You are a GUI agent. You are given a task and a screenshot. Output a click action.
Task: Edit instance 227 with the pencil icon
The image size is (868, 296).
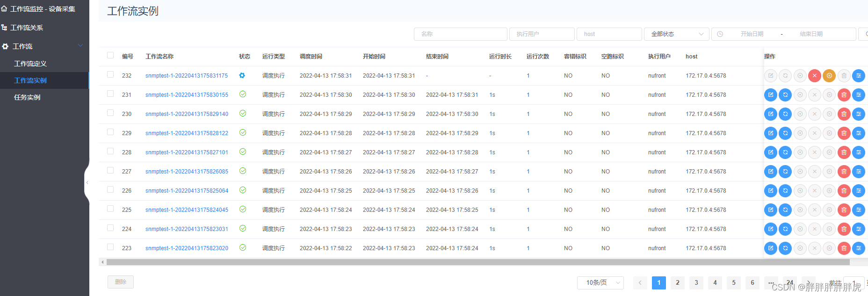pos(771,172)
